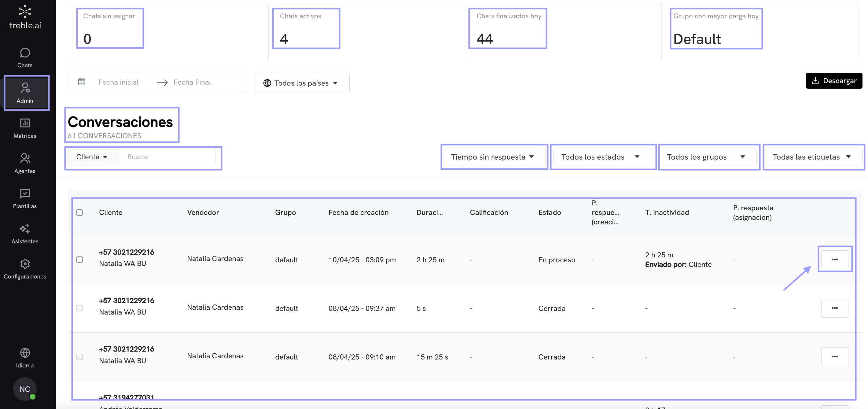The height and width of the screenshot is (409, 868).
Task: Click 2 h 25 m duration cell
Action: tap(430, 260)
